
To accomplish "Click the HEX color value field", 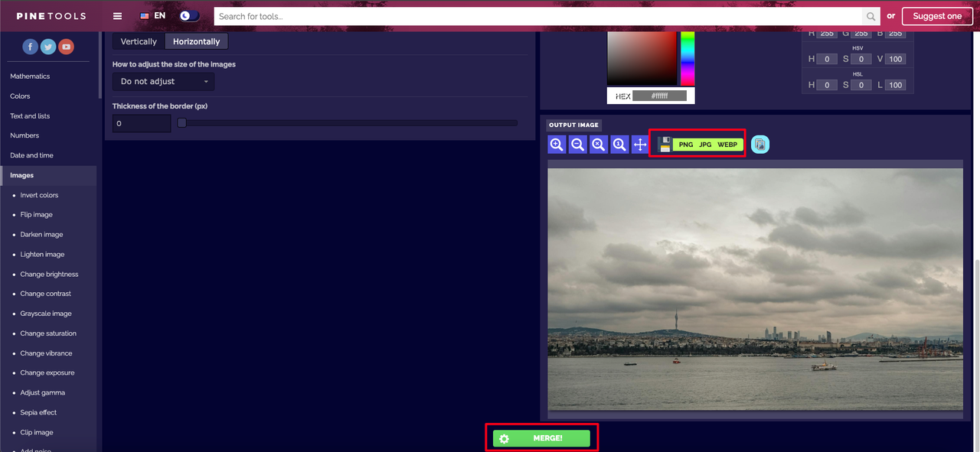I will 659,96.
